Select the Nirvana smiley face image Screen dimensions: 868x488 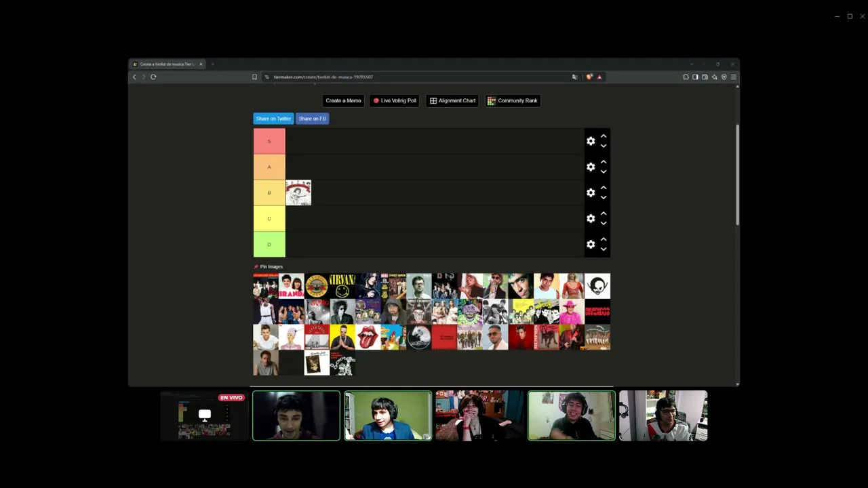point(342,286)
